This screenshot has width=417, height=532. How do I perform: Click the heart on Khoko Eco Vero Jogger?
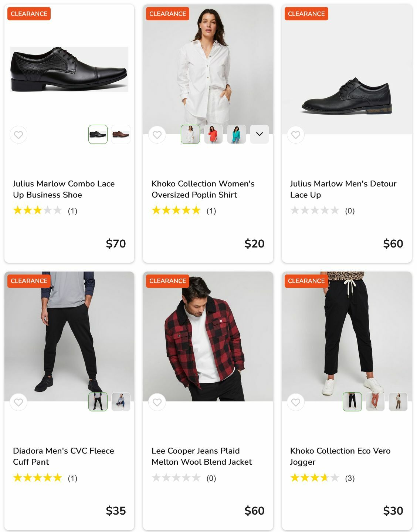pyautogui.click(x=296, y=402)
